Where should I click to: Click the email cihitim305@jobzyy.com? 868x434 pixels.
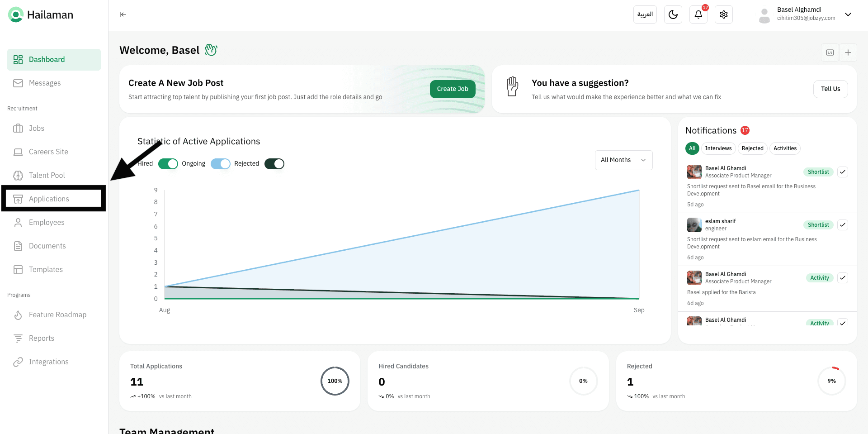coord(806,18)
